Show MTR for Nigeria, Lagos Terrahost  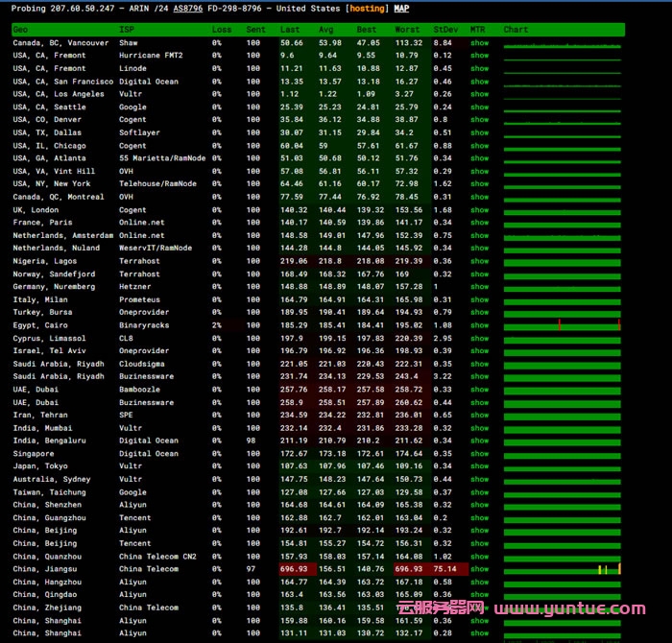pos(479,261)
